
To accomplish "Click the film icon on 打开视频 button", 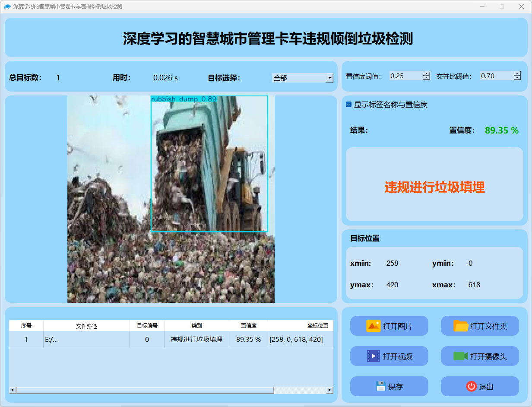I will (373, 356).
